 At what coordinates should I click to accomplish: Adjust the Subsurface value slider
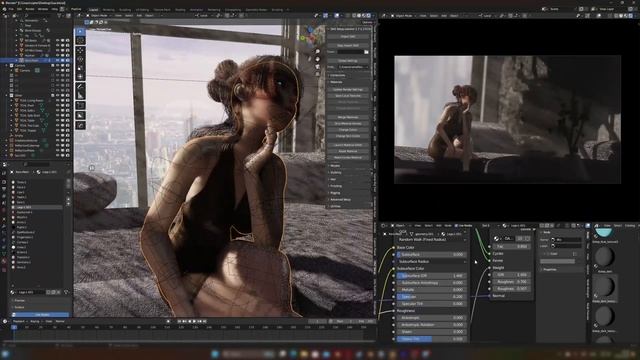coord(432,254)
